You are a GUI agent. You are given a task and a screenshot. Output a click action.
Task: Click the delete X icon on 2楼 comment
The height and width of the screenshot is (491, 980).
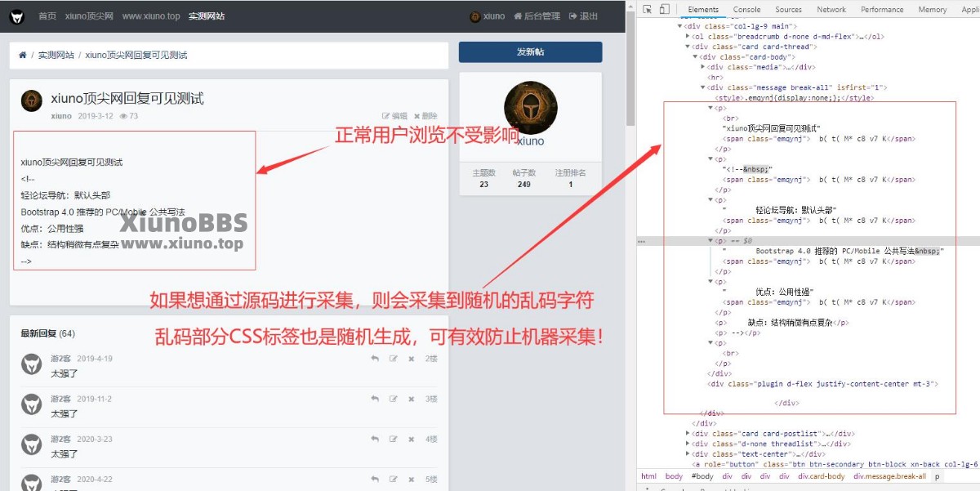(x=412, y=359)
